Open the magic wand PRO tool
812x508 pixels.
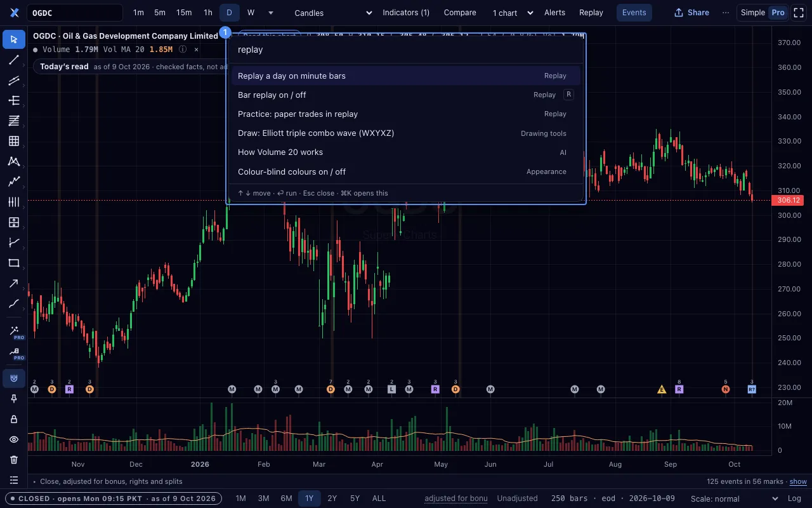(14, 331)
